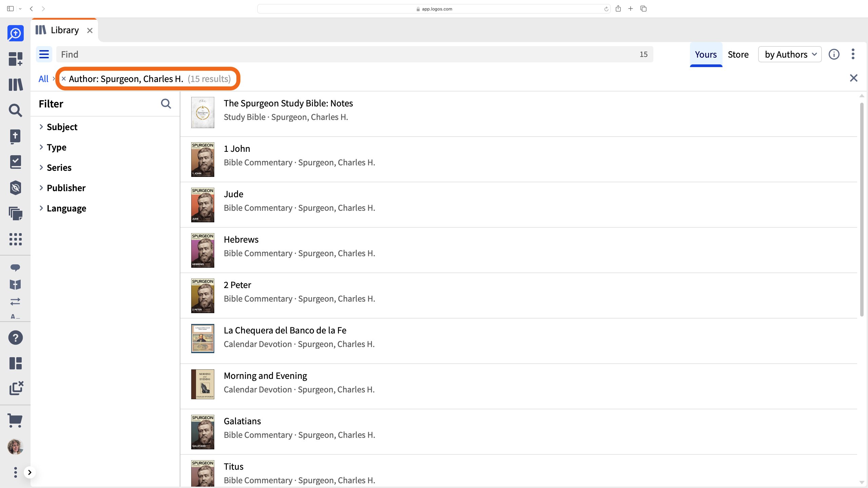The height and width of the screenshot is (488, 868).
Task: Click the Morning and Evening cover thumbnail
Action: coord(203,384)
